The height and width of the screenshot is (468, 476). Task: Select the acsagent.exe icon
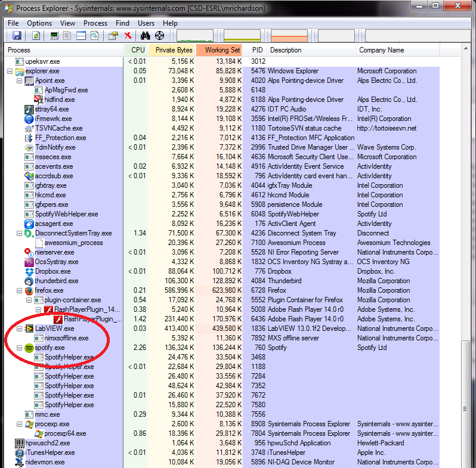(x=29, y=224)
